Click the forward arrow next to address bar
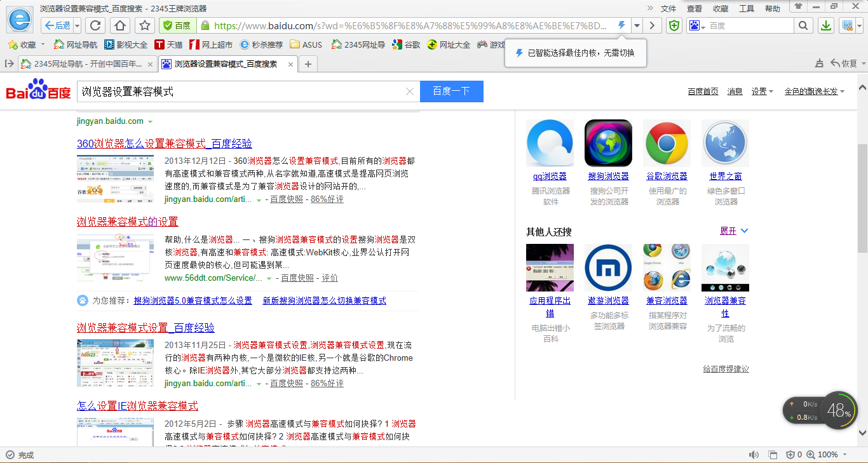 652,25
